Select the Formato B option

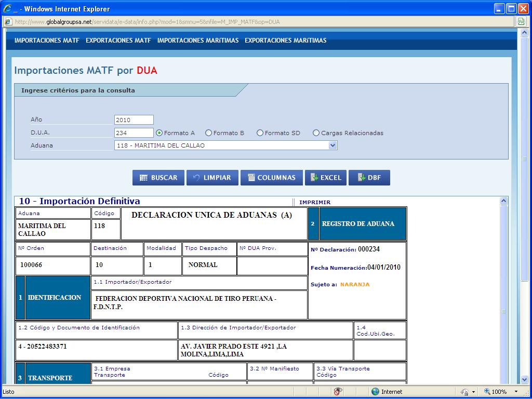click(x=208, y=133)
